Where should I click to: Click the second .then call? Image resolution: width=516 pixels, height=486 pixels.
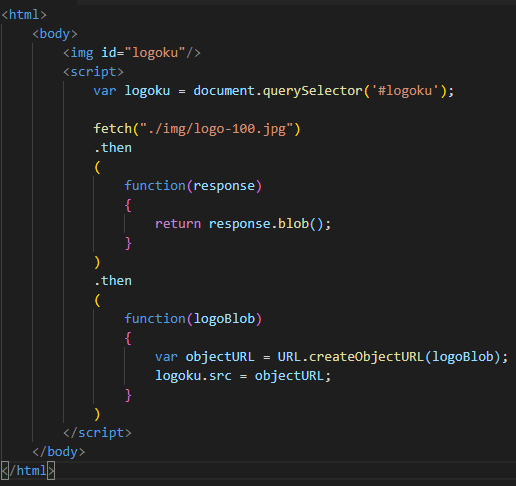(113, 281)
